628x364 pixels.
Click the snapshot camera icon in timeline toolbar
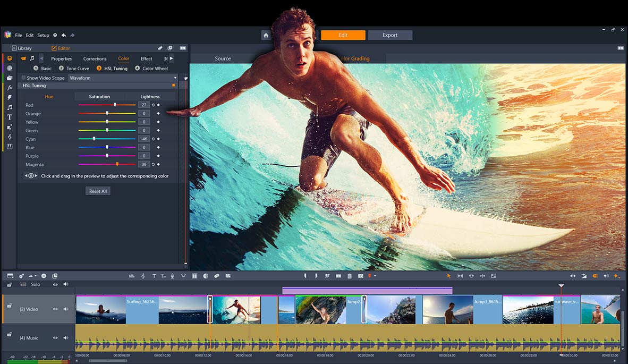[360, 276]
